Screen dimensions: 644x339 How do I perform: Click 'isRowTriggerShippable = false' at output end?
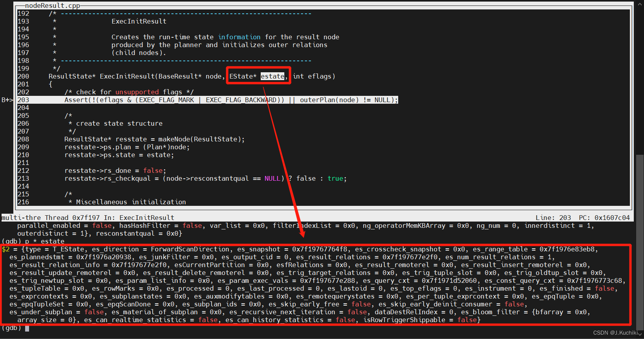[x=420, y=320]
